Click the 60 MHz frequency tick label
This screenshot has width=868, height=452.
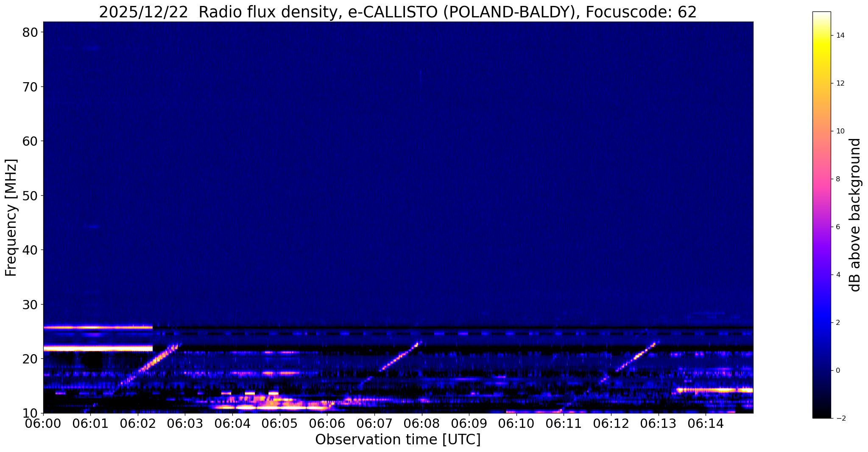[x=29, y=141]
